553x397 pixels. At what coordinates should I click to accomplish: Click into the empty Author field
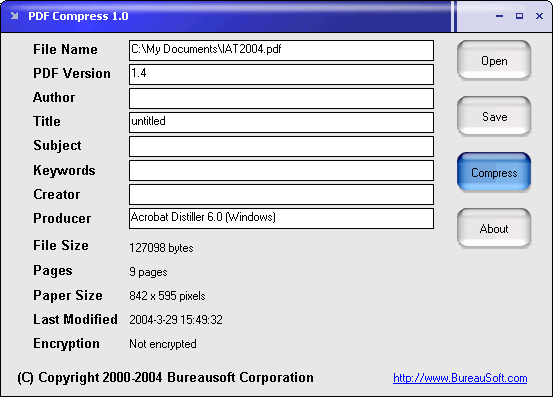pos(281,98)
